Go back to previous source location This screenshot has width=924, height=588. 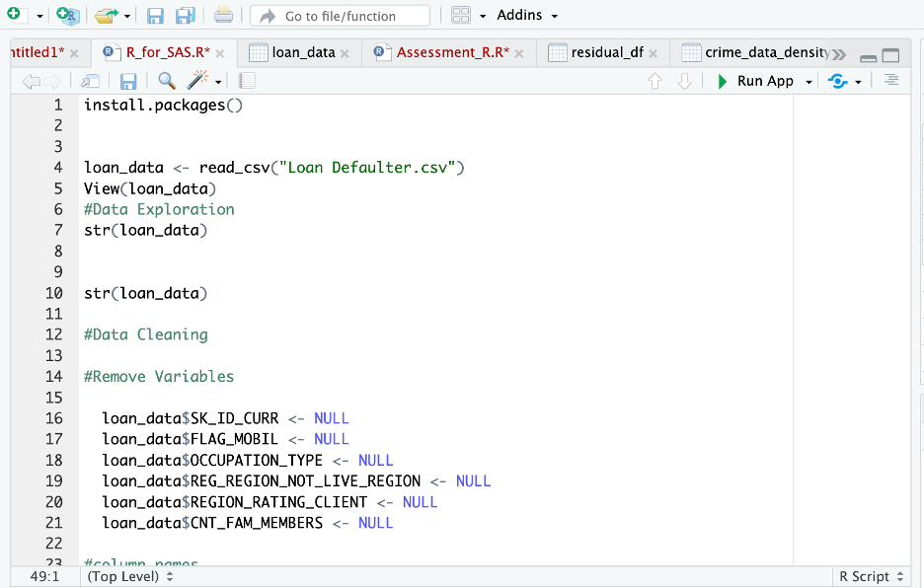click(30, 81)
